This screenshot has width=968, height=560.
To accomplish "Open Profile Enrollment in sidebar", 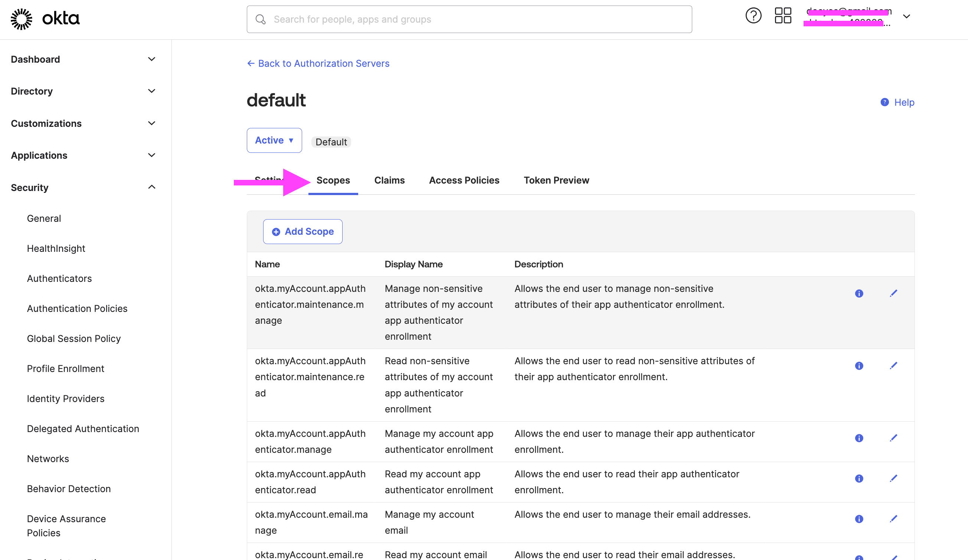I will (x=65, y=369).
